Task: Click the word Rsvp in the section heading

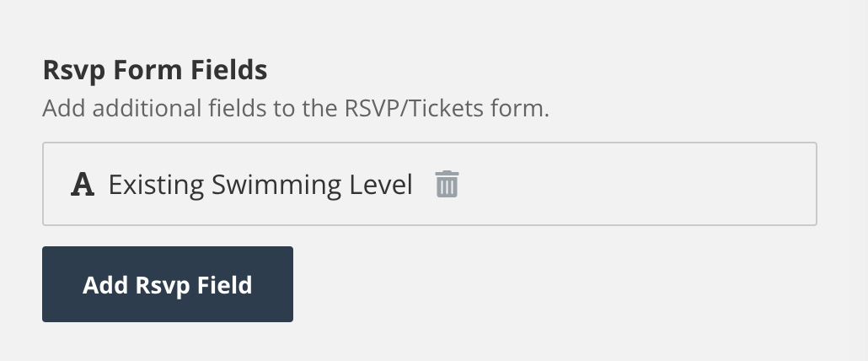Action: tap(73, 71)
